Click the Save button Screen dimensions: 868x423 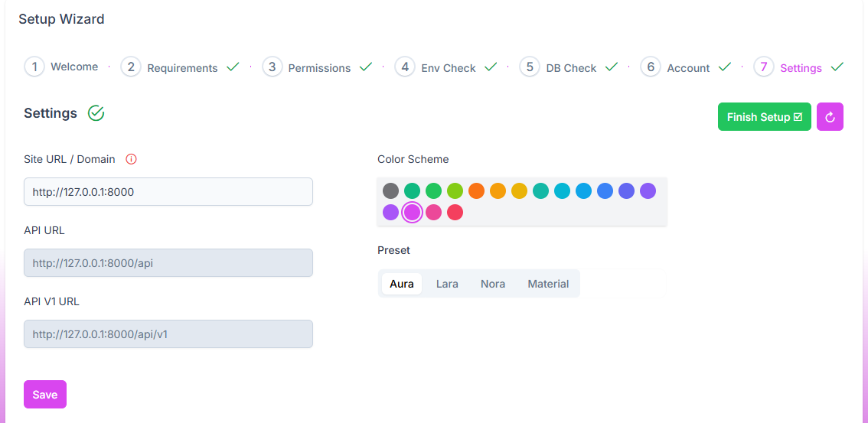coord(45,395)
